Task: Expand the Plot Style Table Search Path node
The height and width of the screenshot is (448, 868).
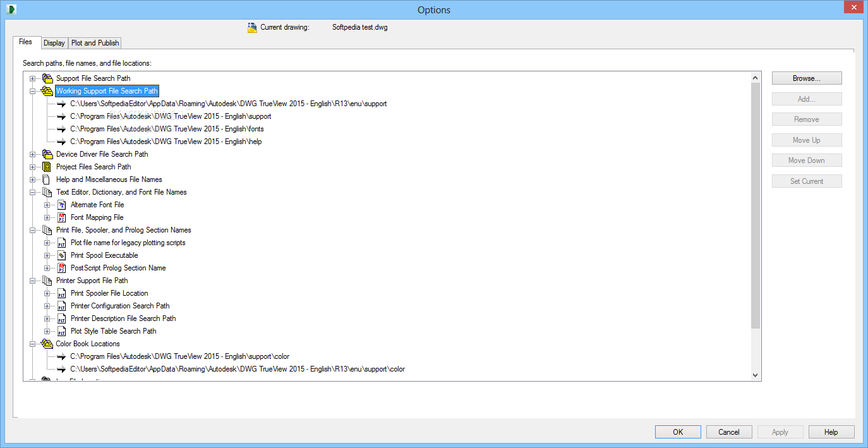Action: tap(47, 331)
